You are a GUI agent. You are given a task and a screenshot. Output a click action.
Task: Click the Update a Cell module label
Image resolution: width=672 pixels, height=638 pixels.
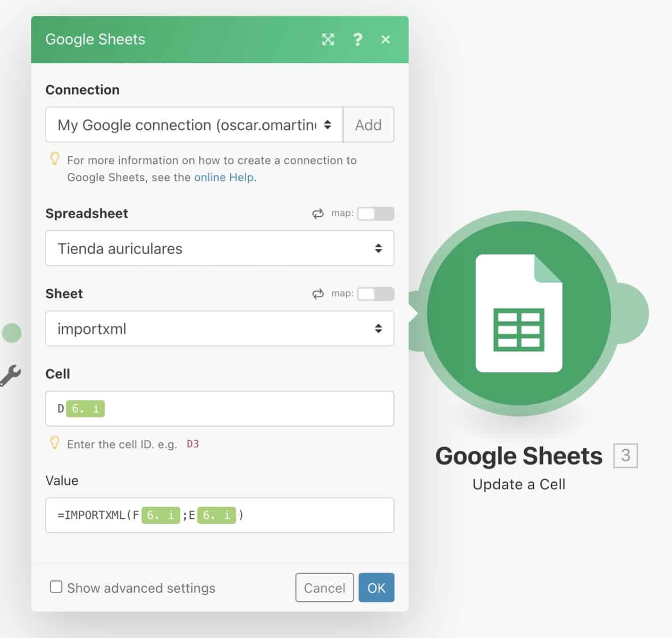pyautogui.click(x=519, y=484)
